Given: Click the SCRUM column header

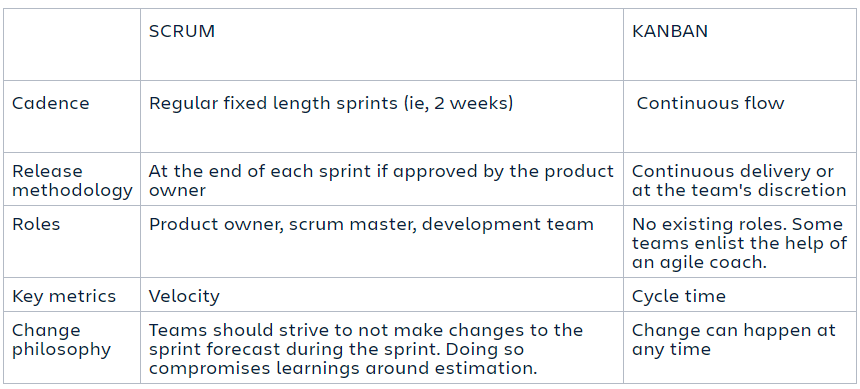Looking at the screenshot, I should 182,31.
